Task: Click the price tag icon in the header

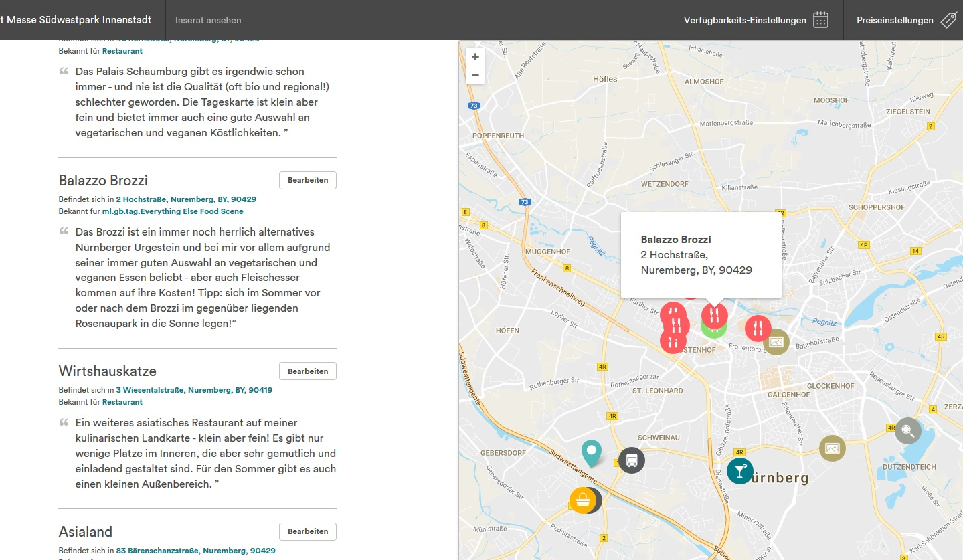Action: tap(948, 20)
